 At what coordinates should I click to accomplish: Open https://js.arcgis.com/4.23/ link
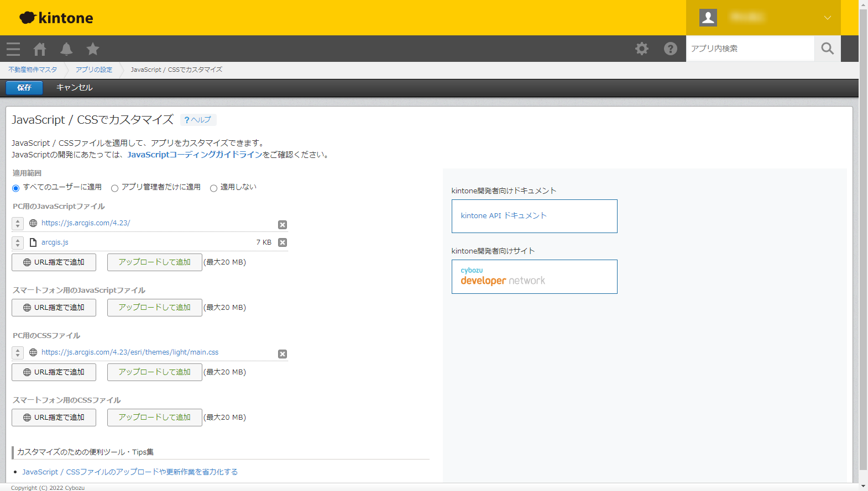click(x=86, y=223)
